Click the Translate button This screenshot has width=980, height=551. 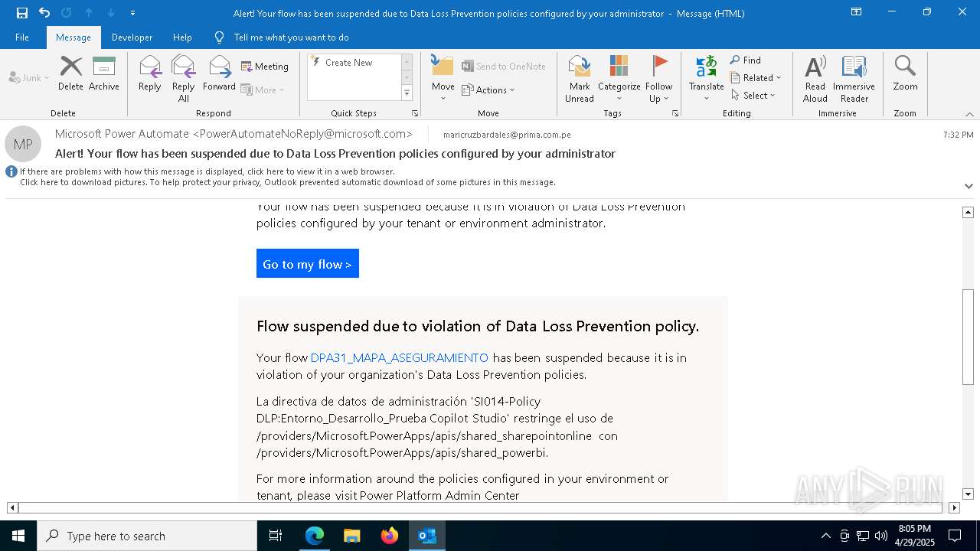[x=707, y=78]
